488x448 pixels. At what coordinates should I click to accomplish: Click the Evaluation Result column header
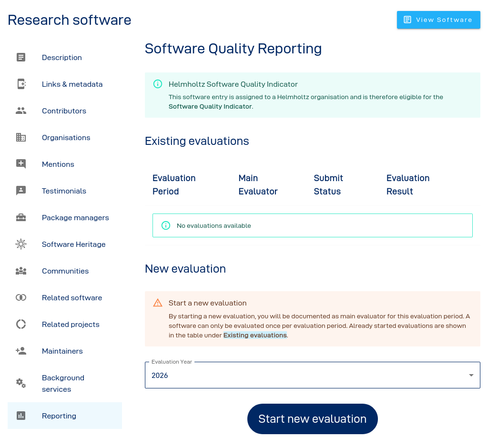[408, 184]
